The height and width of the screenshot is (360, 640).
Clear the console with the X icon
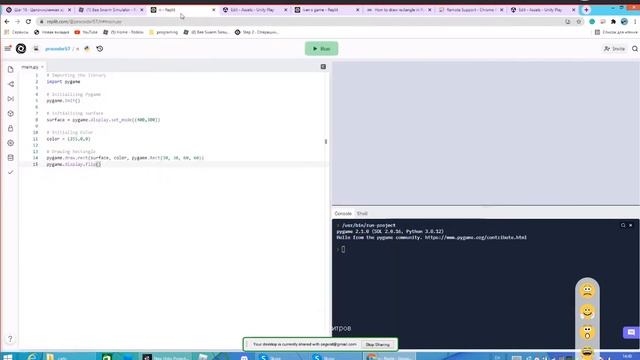point(630,225)
